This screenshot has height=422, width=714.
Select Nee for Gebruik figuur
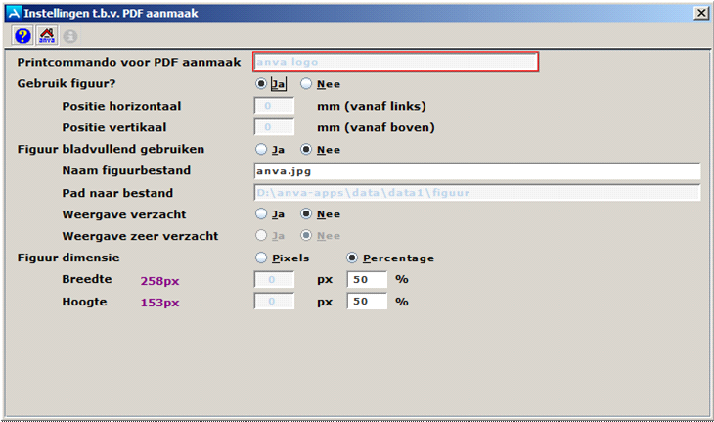click(x=306, y=84)
